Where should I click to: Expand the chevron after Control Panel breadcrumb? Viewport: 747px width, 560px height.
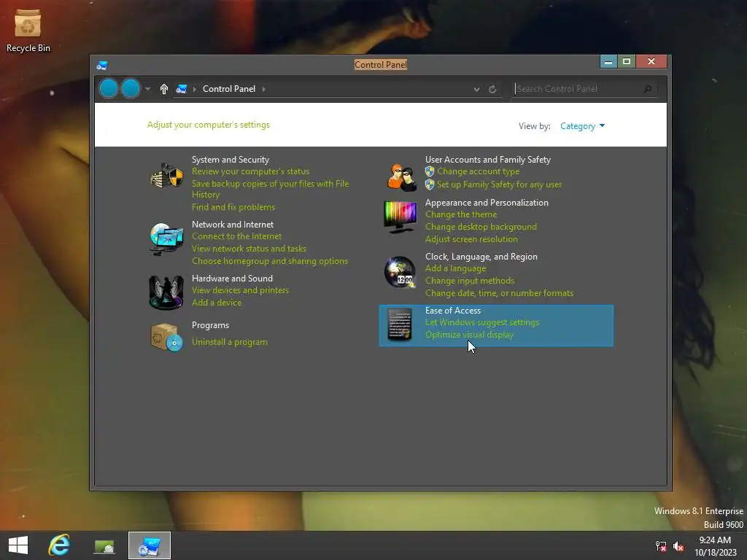[x=263, y=89]
